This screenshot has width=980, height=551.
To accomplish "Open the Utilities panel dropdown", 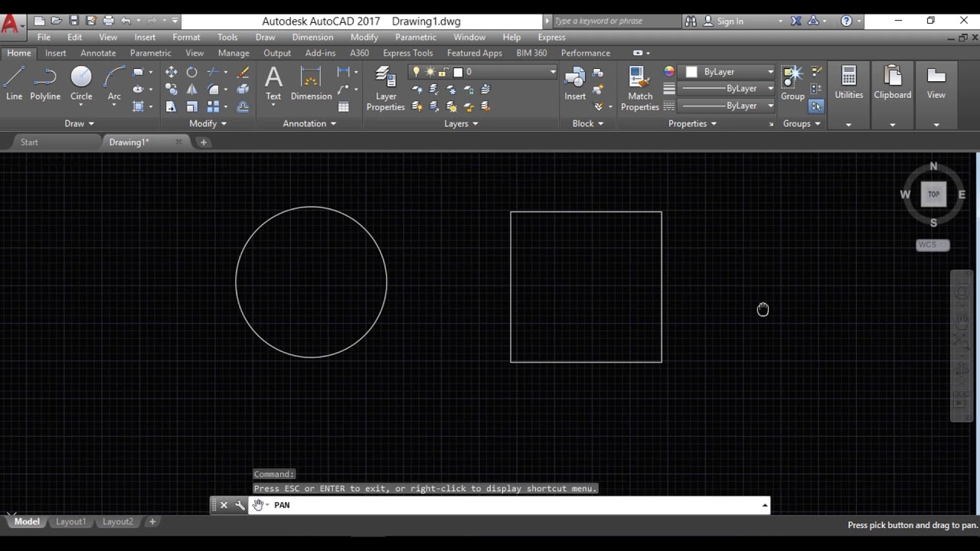I will pyautogui.click(x=848, y=124).
